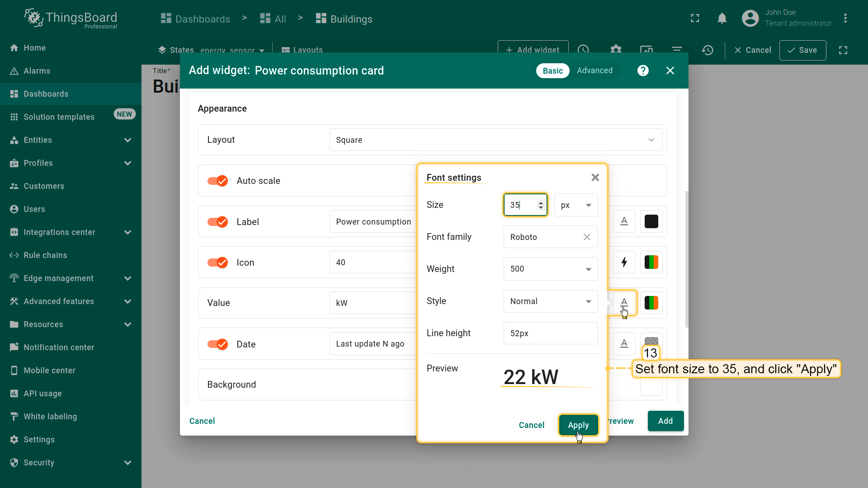The height and width of the screenshot is (488, 868).
Task: Click the lightning bolt icon selector
Action: pyautogui.click(x=624, y=262)
